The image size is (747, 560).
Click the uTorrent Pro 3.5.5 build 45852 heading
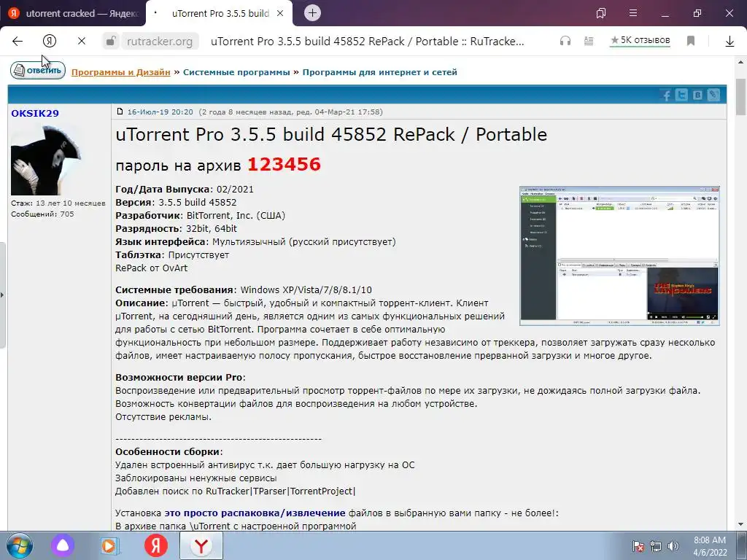click(331, 134)
